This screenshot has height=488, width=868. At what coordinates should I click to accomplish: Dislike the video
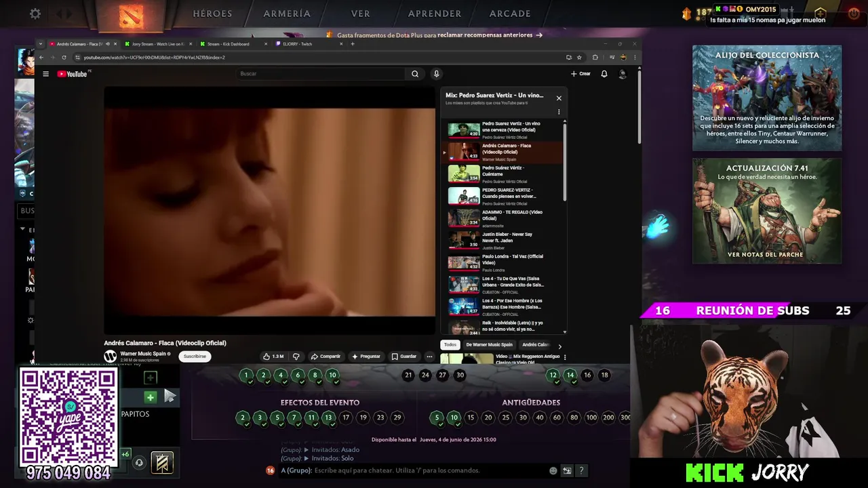click(x=296, y=356)
